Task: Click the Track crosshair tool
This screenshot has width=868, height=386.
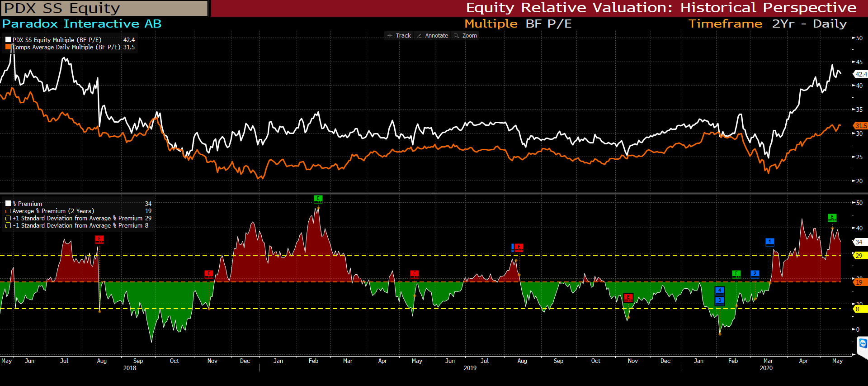Action: coord(399,36)
